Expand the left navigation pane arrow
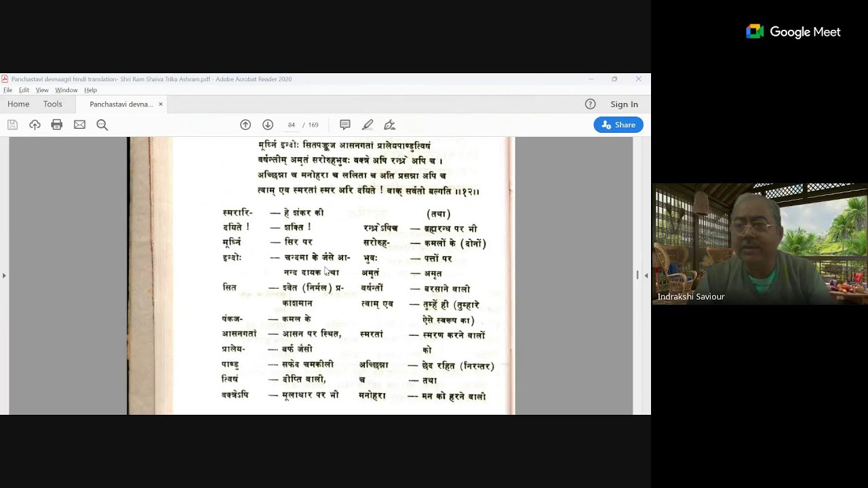Viewport: 868px width, 488px height. tap(4, 275)
